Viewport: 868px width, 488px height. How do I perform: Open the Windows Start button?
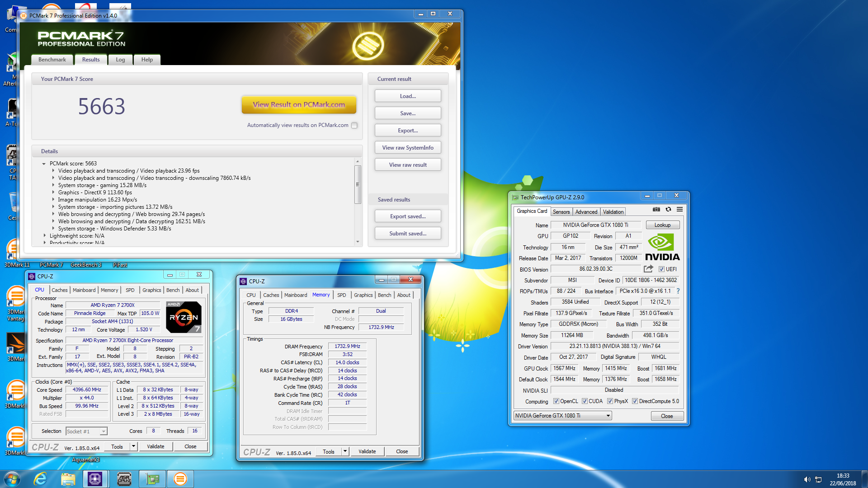[12, 479]
